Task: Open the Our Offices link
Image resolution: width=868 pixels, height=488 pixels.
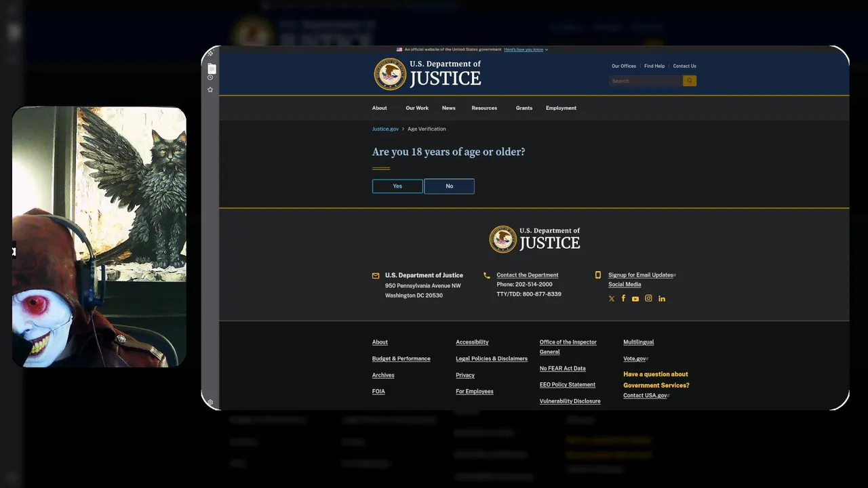Action: (x=624, y=66)
